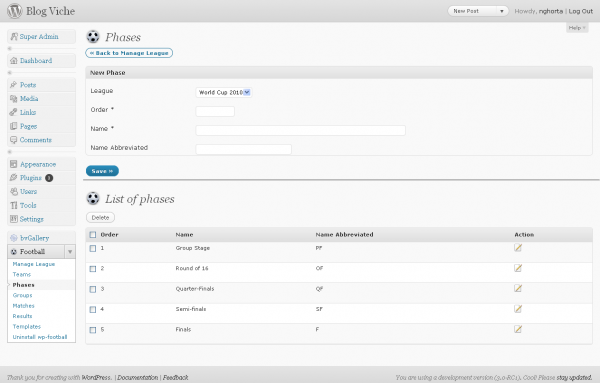Click the Tools icon in sidebar
This screenshot has width=600, height=383.
tap(14, 205)
